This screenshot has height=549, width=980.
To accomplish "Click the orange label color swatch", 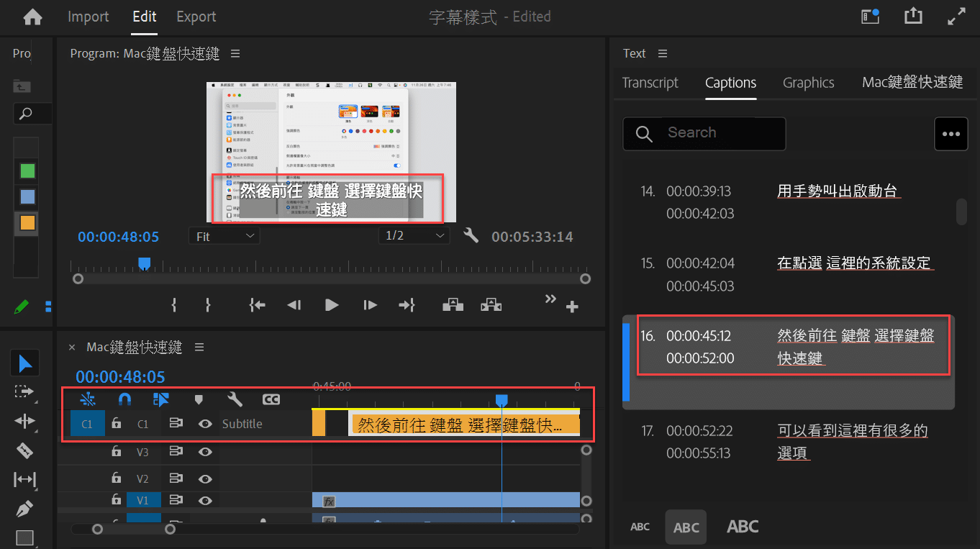I will pos(27,223).
